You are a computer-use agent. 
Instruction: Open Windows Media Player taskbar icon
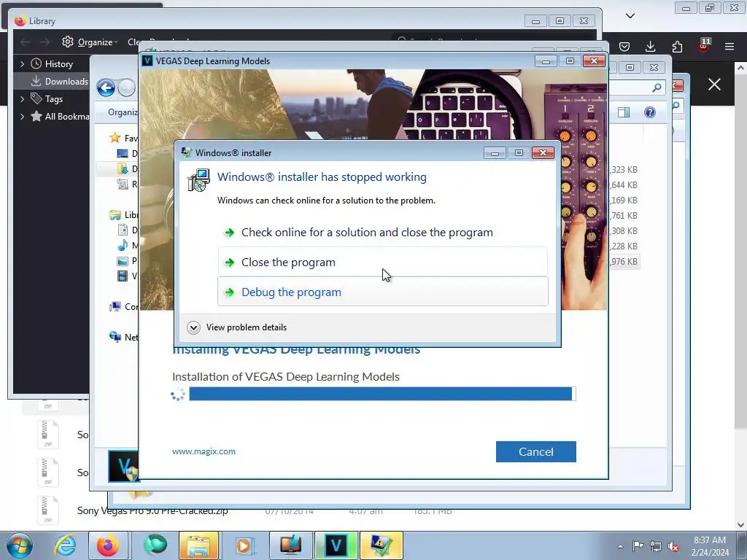click(244, 545)
